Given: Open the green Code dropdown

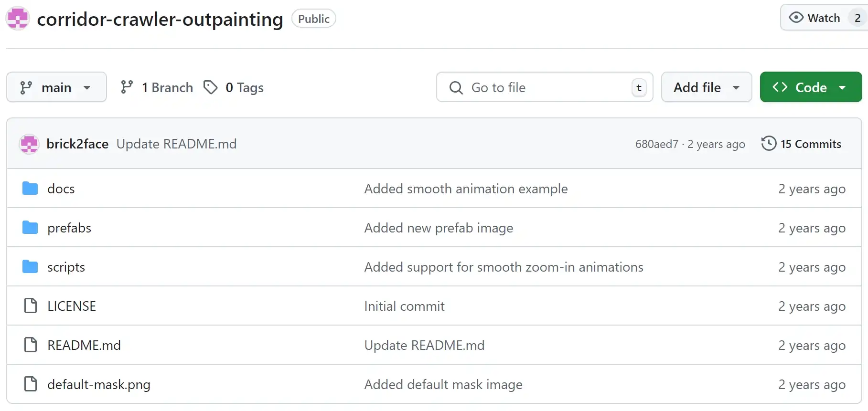Looking at the screenshot, I should point(810,87).
